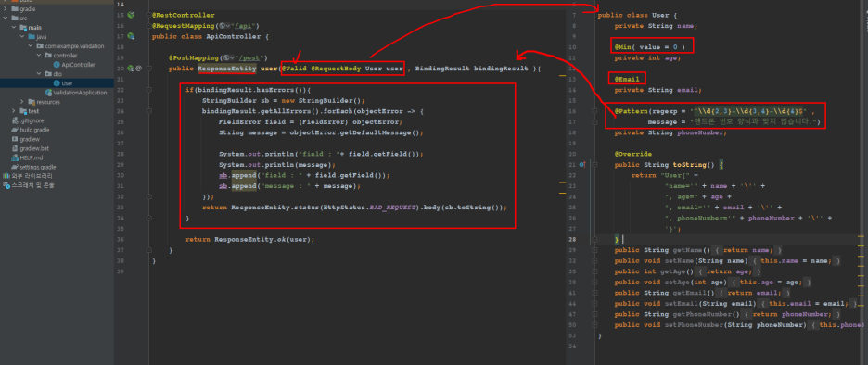This screenshot has height=365, width=868.
Task: Click the ApiController class icon in project tree
Action: 57,65
